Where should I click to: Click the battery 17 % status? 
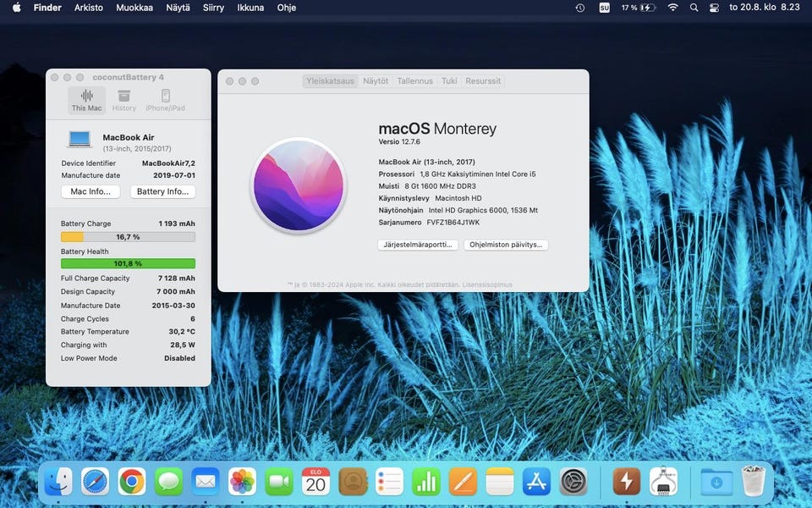point(639,8)
